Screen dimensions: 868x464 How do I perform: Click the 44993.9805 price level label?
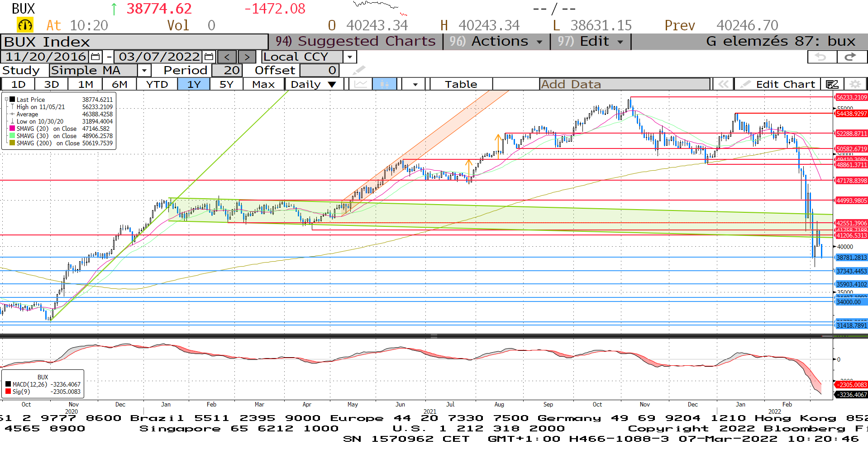[x=851, y=201]
